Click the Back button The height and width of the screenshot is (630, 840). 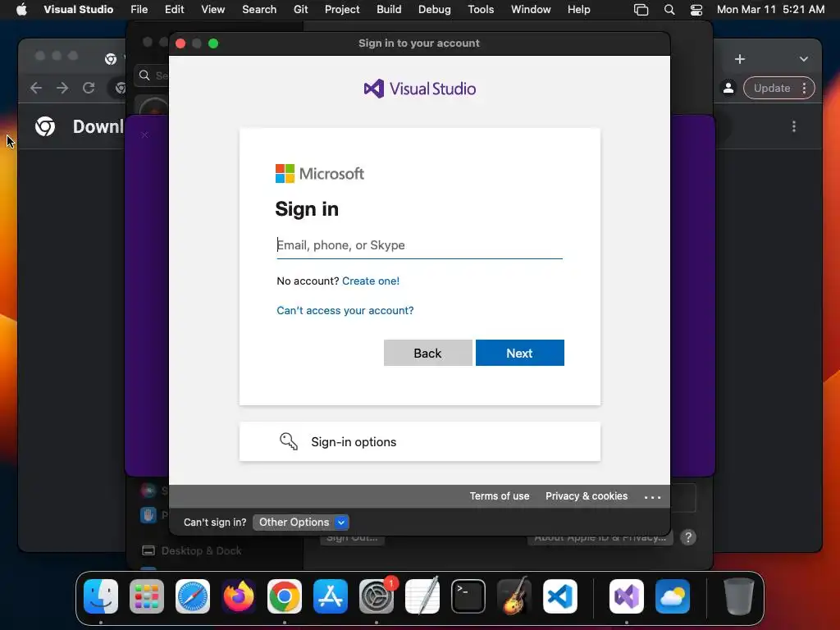click(428, 353)
